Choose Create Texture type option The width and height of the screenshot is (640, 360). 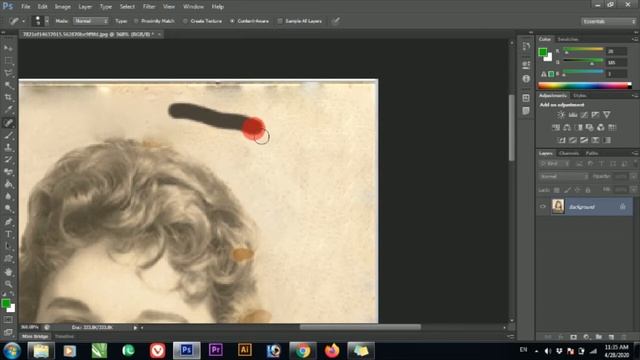pos(202,21)
